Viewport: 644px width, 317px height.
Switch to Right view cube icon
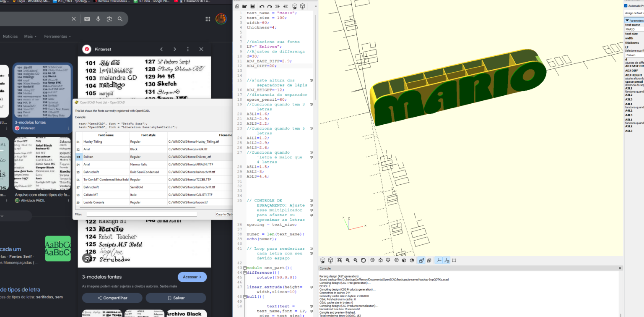click(x=373, y=260)
